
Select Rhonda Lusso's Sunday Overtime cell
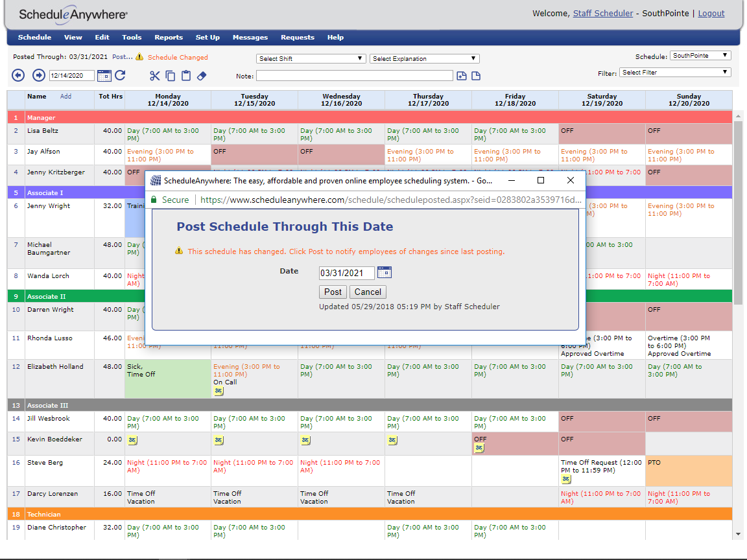point(689,345)
